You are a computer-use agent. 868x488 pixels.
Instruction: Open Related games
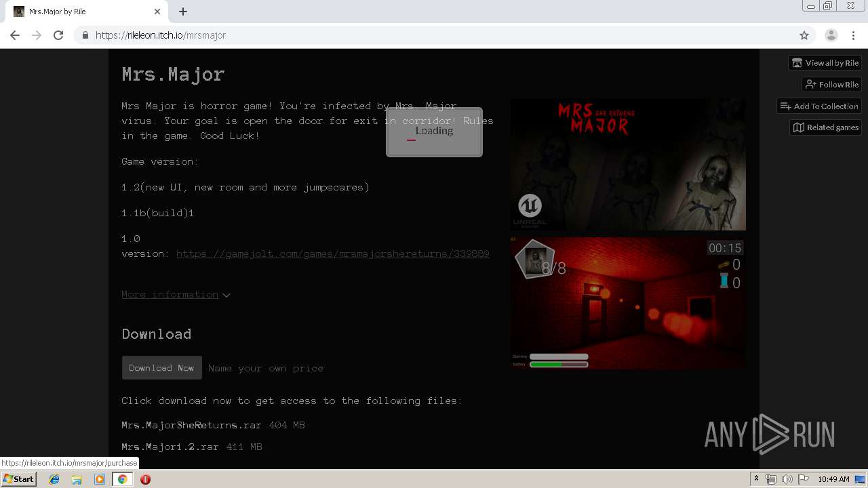826,127
